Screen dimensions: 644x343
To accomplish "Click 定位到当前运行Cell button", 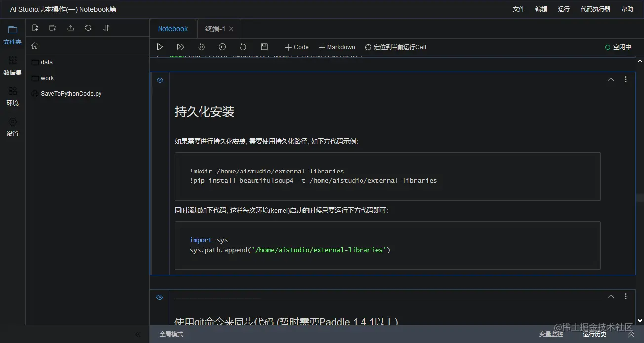I will [x=396, y=47].
